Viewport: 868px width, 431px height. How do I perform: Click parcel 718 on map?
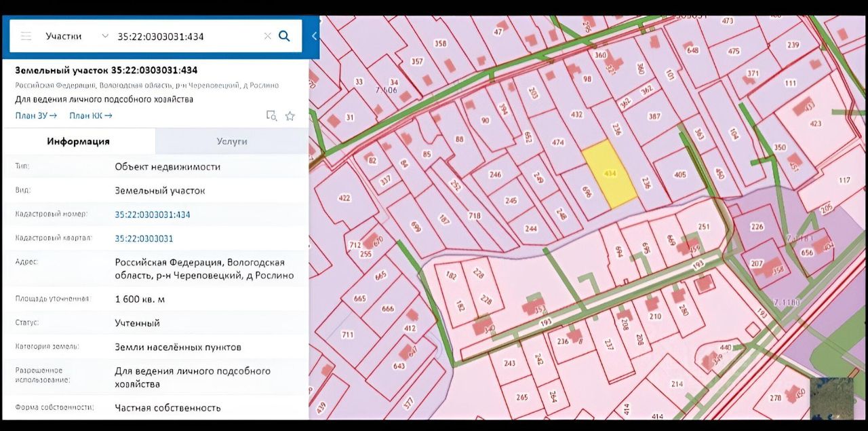coord(475,216)
